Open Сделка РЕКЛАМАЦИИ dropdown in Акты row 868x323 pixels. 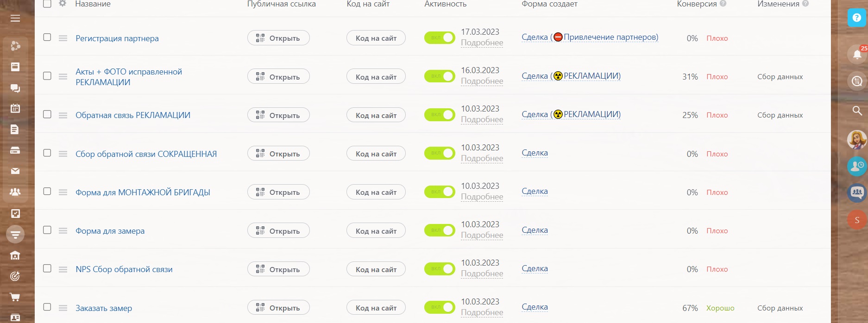pos(571,76)
